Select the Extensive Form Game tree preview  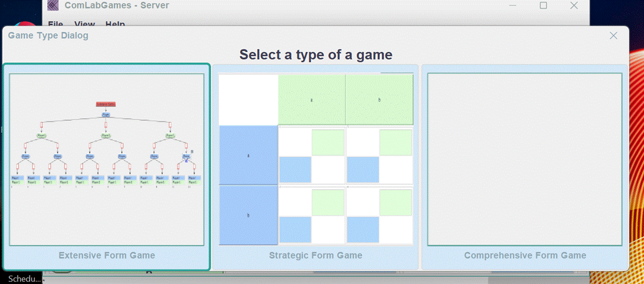click(107, 159)
